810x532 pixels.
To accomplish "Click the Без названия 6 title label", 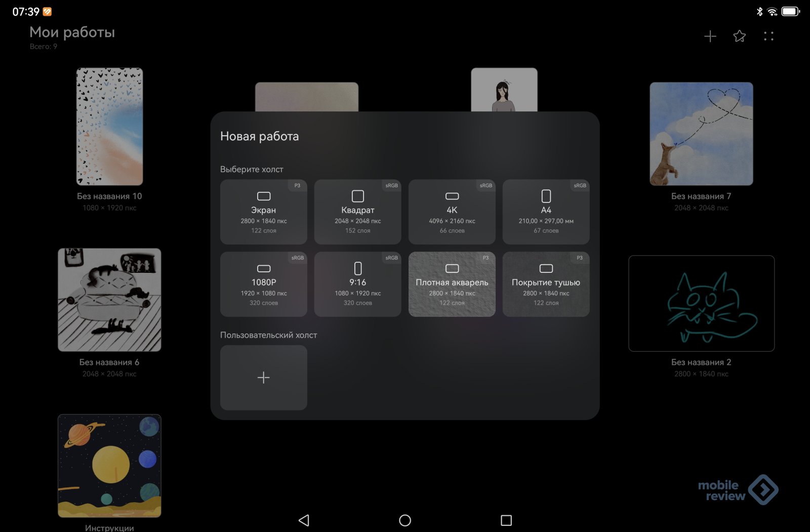I will coord(109,362).
